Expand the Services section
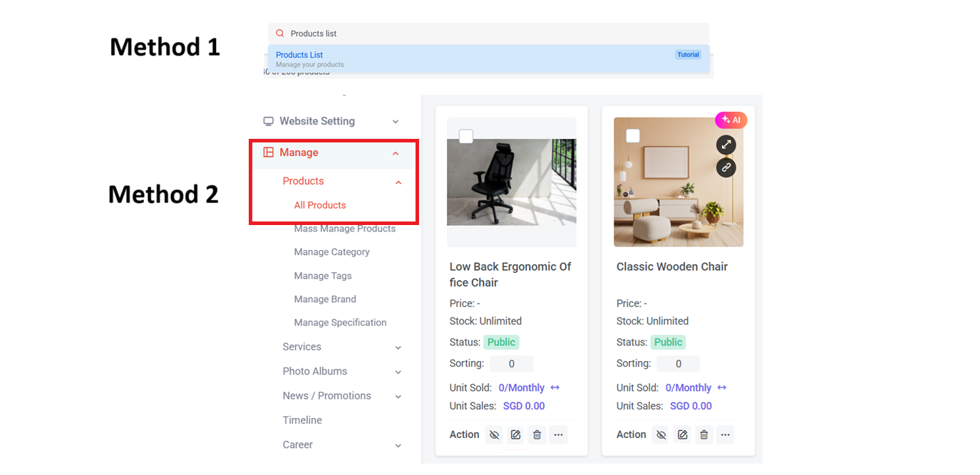 click(301, 347)
